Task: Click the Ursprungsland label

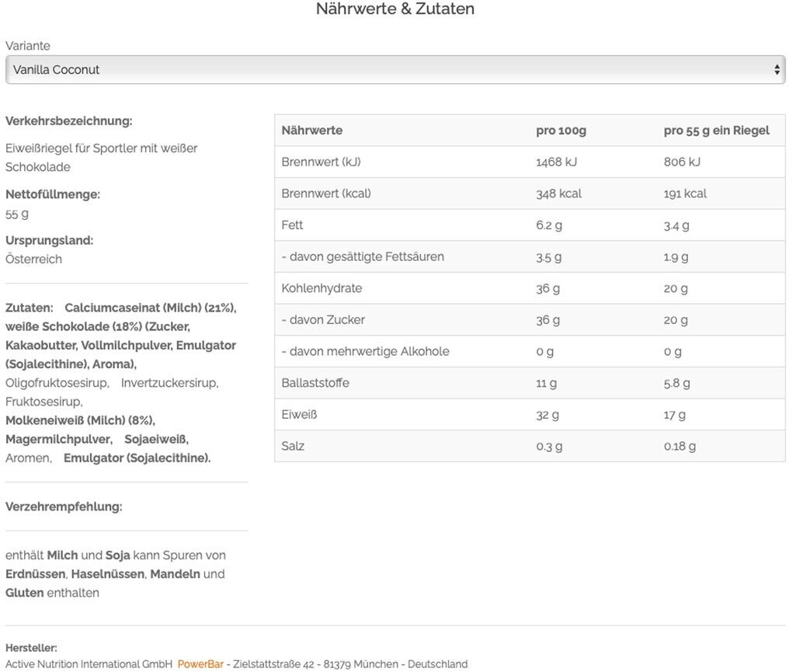Action: click(49, 240)
